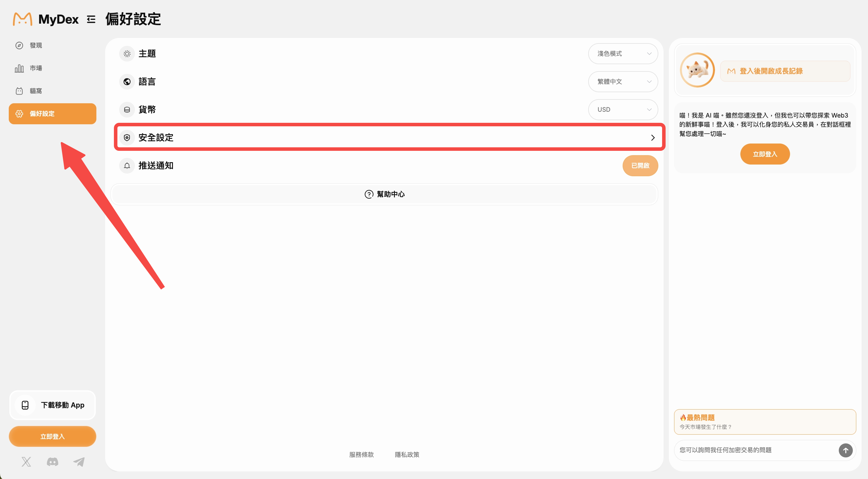Open theme dropdown showing 淺色模式
The height and width of the screenshot is (479, 868).
click(623, 53)
